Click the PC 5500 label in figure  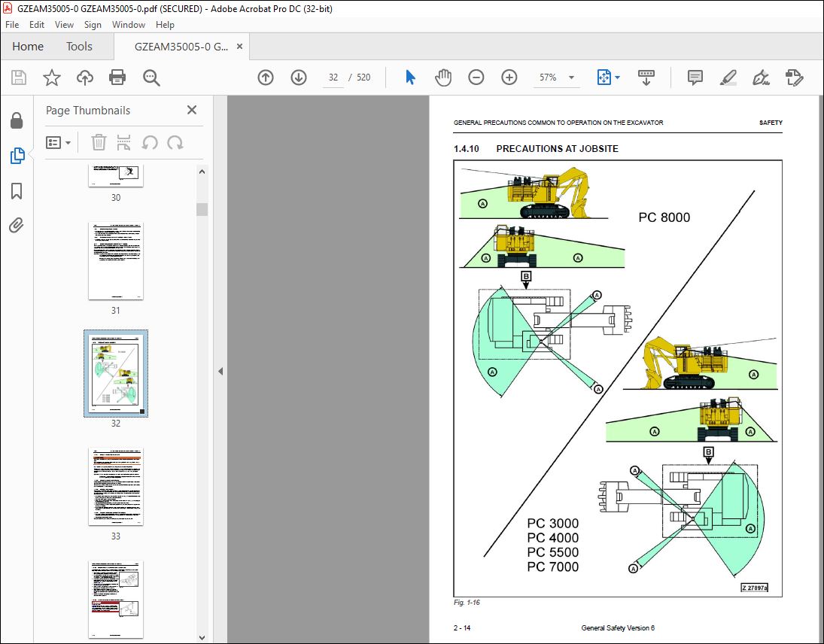click(x=553, y=553)
